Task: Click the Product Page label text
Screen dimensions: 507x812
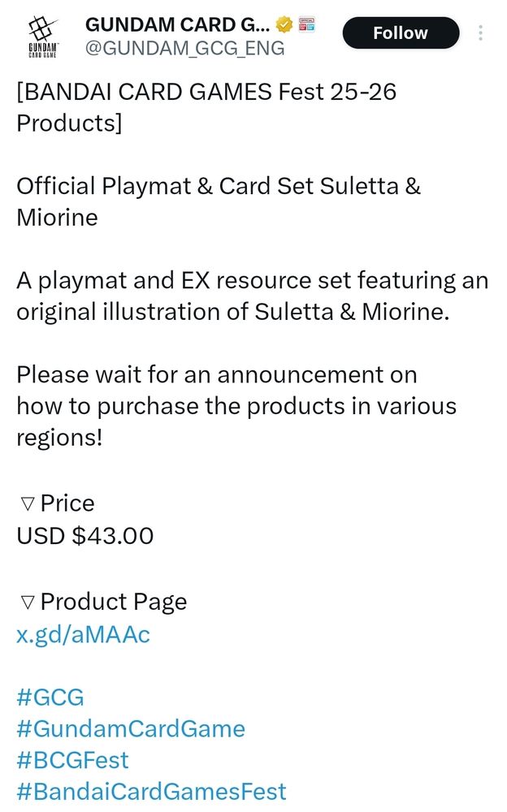Action: click(x=114, y=602)
